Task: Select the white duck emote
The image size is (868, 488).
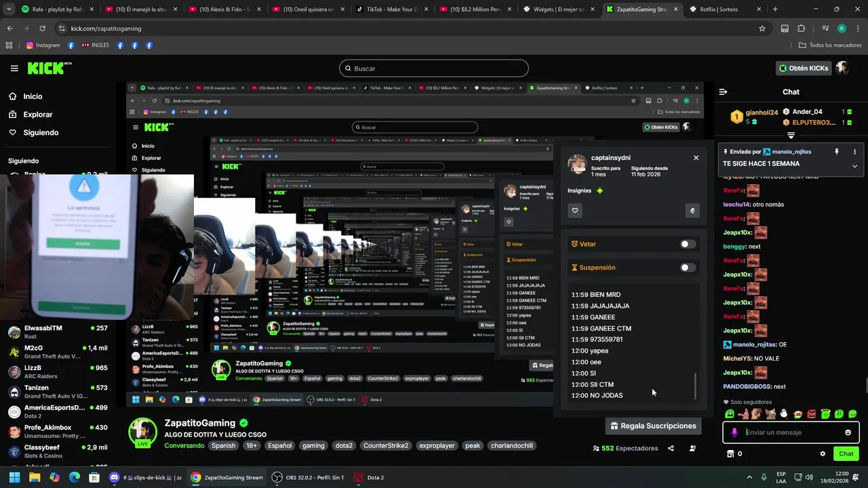Action: tap(784, 413)
